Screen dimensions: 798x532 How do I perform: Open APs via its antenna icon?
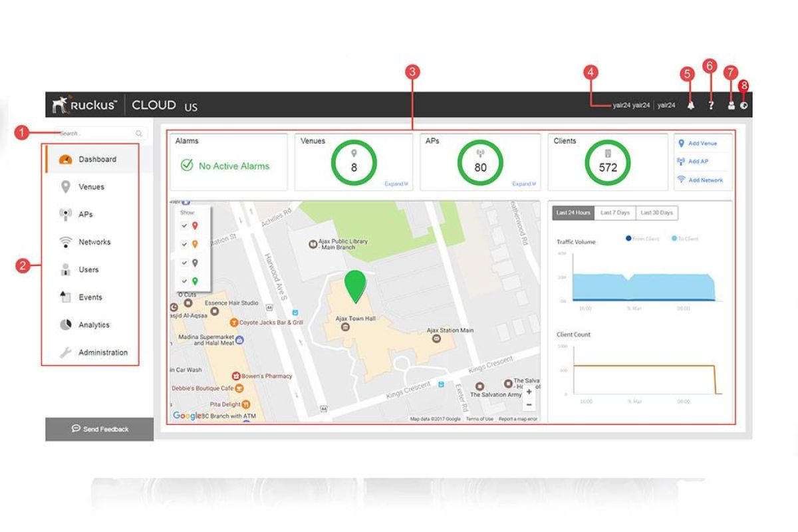(65, 215)
